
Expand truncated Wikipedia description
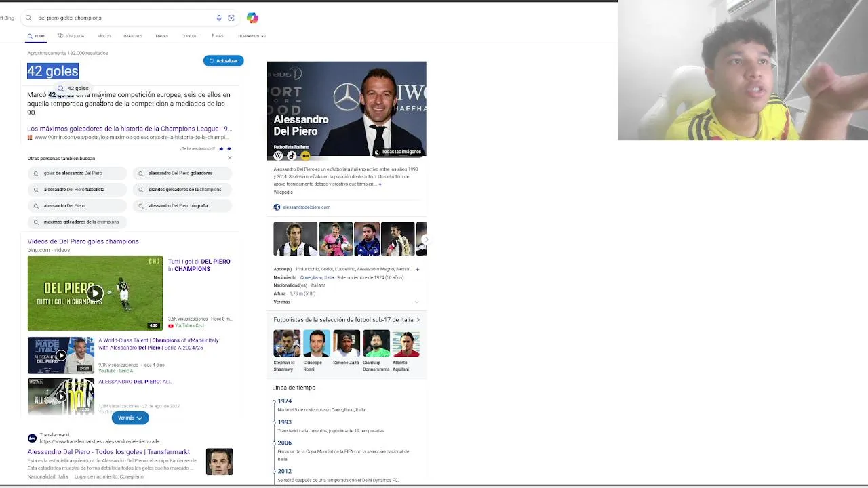coord(380,184)
